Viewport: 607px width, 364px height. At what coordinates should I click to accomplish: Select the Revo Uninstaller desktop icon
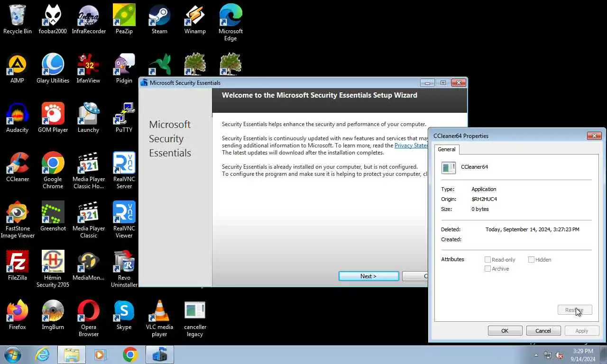tap(124, 269)
